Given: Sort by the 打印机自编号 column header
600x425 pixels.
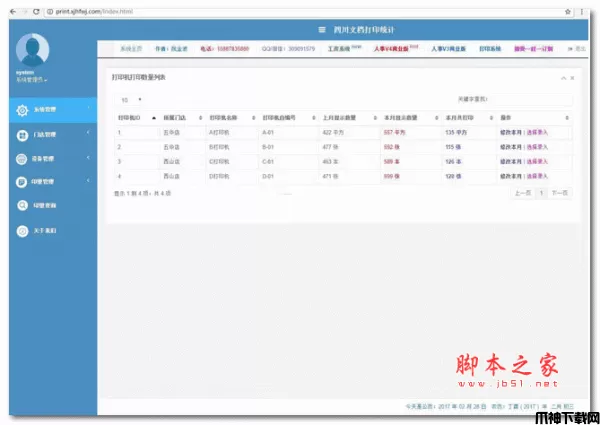Looking at the screenshot, I should (x=289, y=118).
